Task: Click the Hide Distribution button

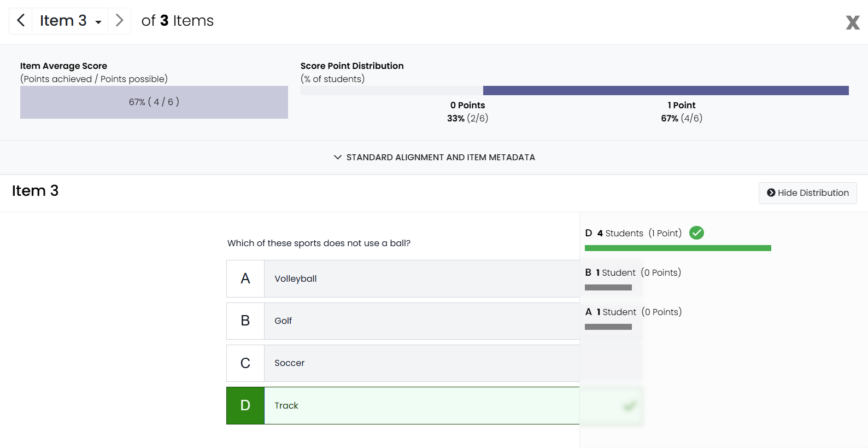Action: [807, 193]
